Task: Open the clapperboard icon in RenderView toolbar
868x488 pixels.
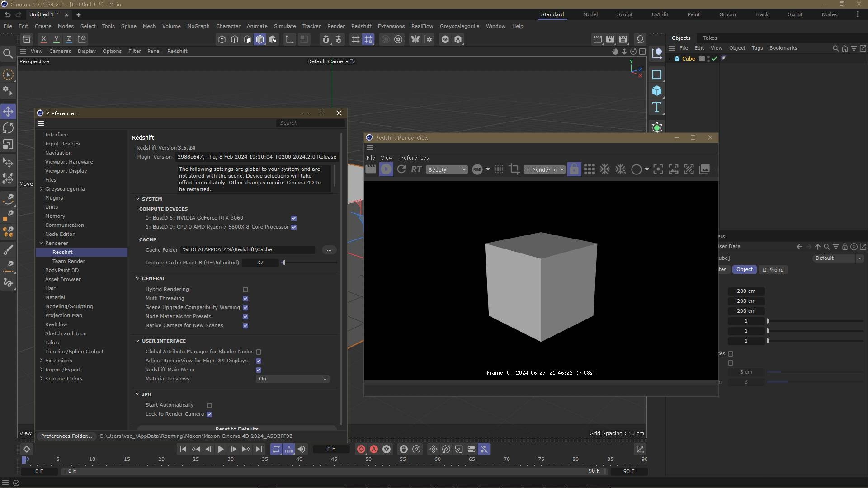Action: [371, 169]
